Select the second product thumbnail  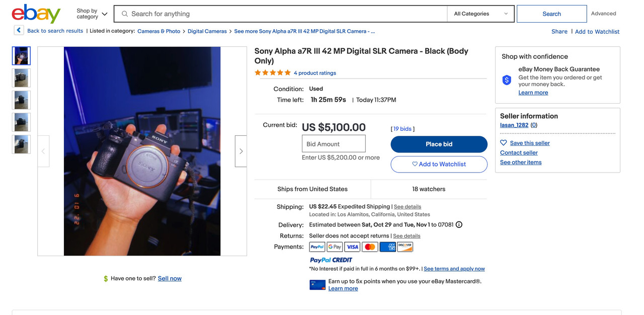(x=21, y=78)
